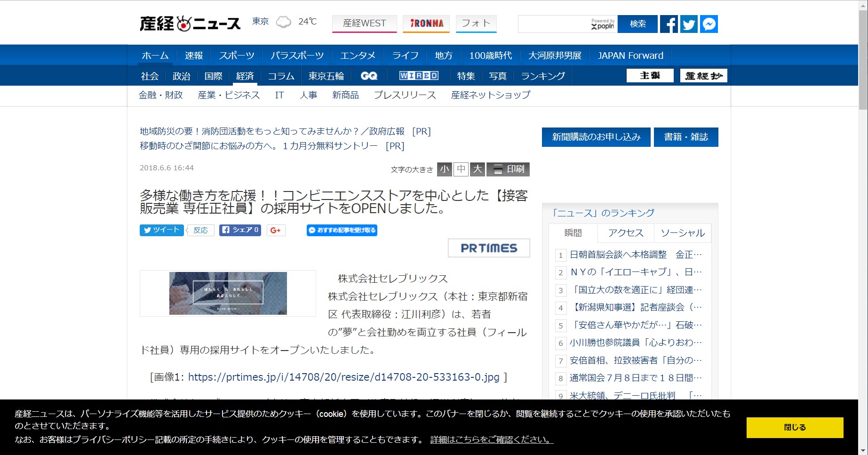Screen dimensions: 868x455
Task: Open ranking item NYの「イエローキャブ」
Action: tap(636, 272)
